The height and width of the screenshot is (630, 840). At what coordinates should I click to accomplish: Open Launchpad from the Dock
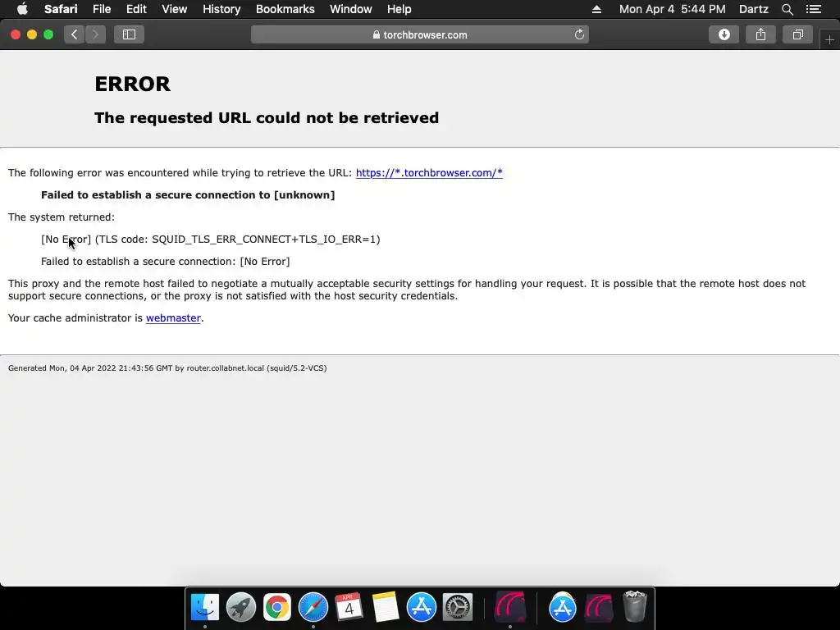click(241, 607)
